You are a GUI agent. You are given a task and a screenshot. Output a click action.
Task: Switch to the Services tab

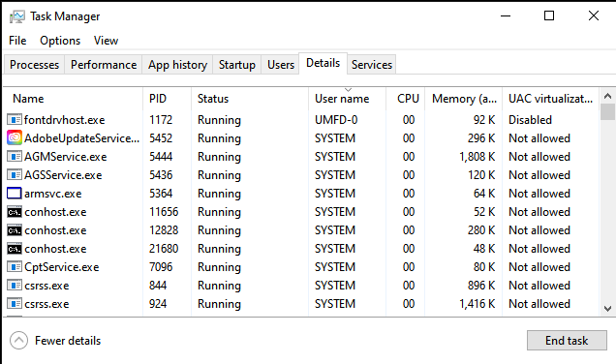(x=372, y=65)
